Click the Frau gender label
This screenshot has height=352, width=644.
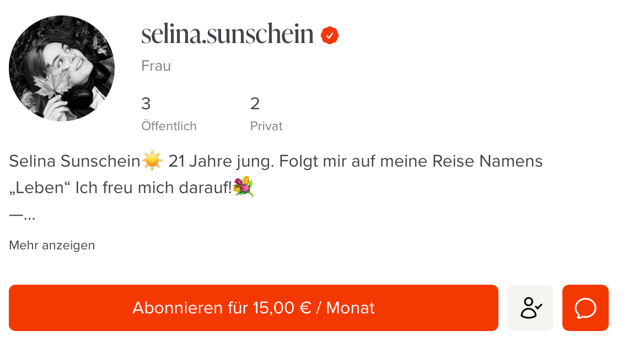[156, 66]
